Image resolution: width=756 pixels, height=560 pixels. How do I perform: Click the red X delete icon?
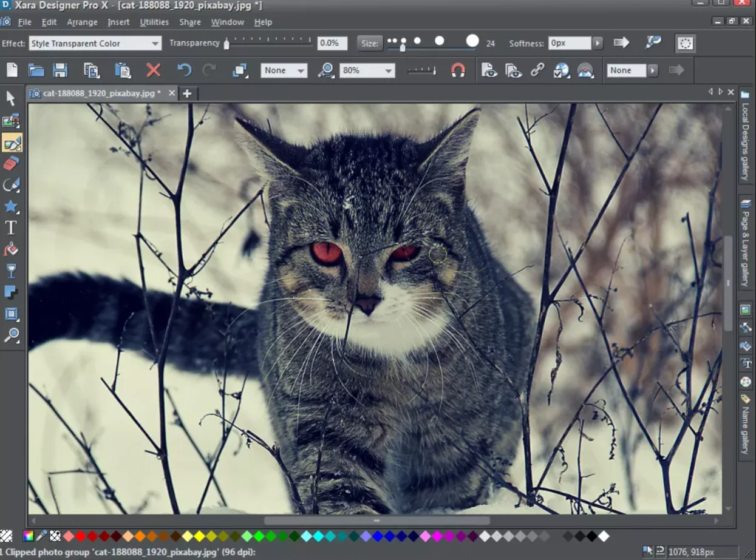[154, 70]
